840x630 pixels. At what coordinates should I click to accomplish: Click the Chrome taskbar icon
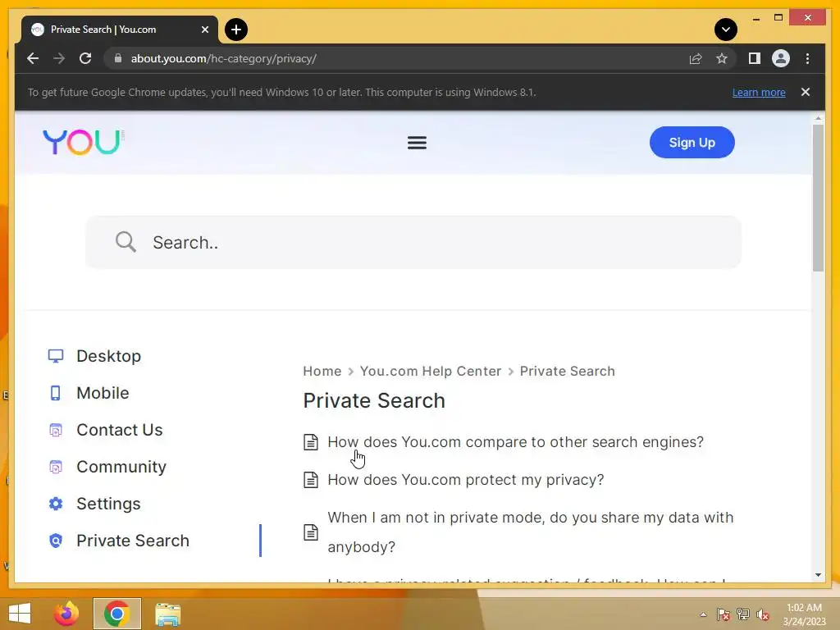pyautogui.click(x=116, y=614)
